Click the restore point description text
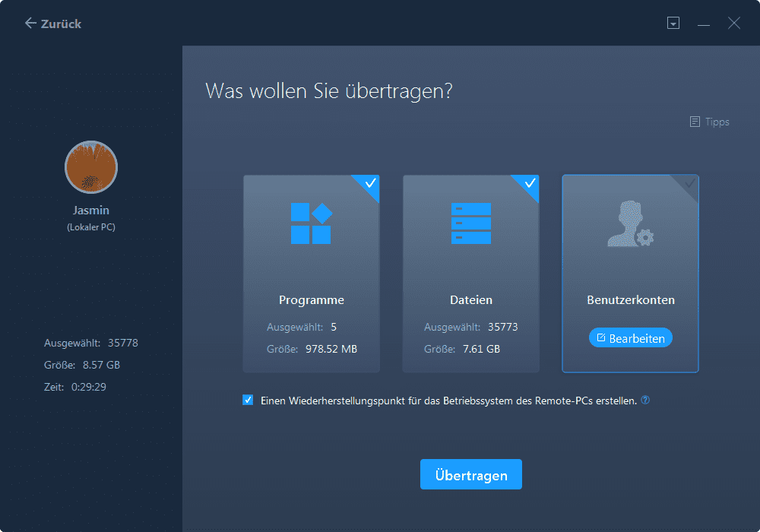The width and height of the screenshot is (760, 532). pyautogui.click(x=449, y=401)
